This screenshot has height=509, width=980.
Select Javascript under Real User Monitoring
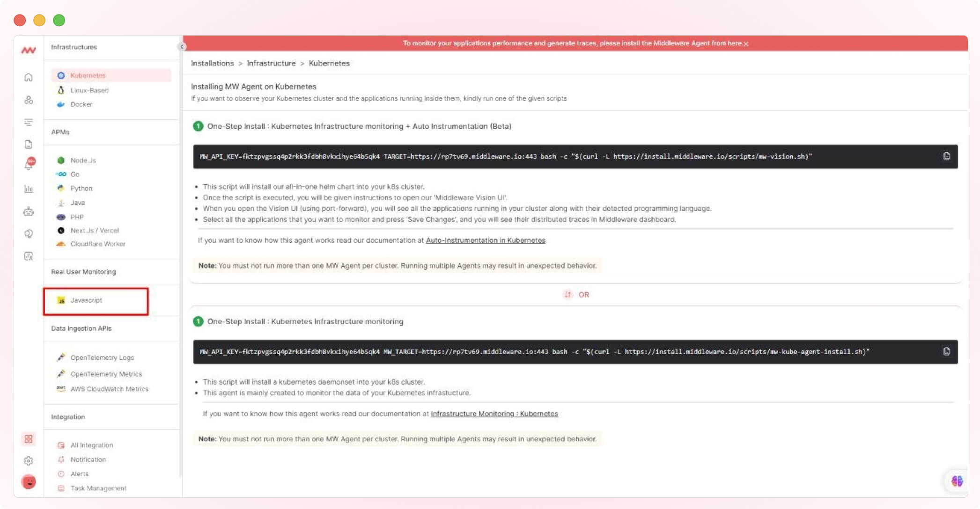(x=86, y=300)
